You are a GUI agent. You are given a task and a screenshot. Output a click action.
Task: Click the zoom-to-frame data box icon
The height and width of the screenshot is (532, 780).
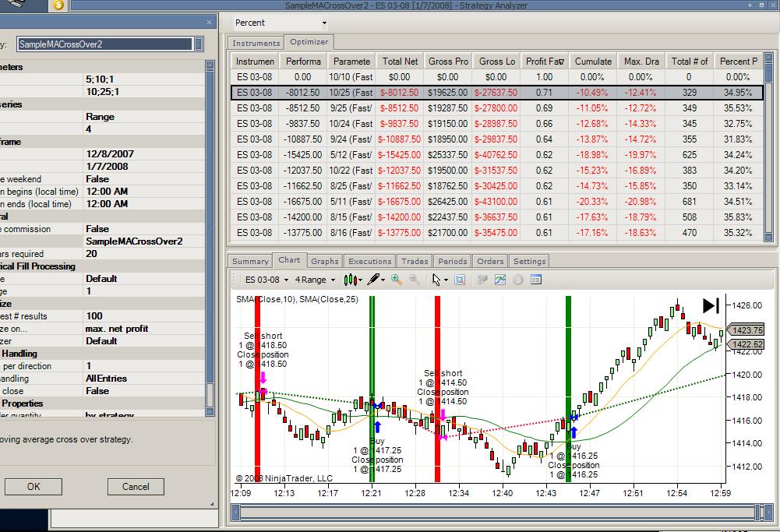click(461, 280)
